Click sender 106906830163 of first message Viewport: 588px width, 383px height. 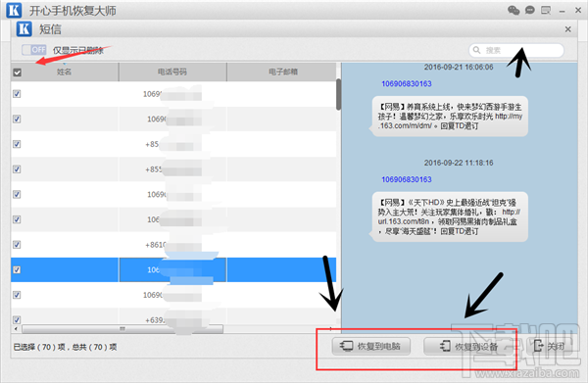tap(407, 84)
